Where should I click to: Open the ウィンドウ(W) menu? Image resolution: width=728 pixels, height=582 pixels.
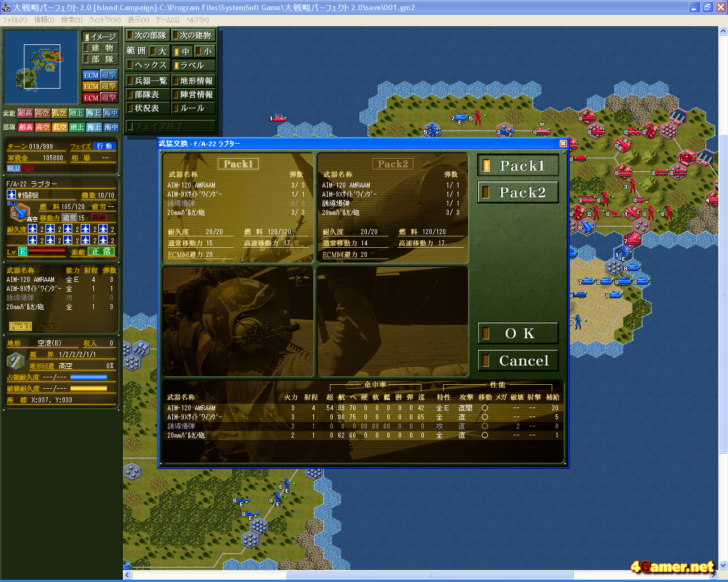[105, 20]
